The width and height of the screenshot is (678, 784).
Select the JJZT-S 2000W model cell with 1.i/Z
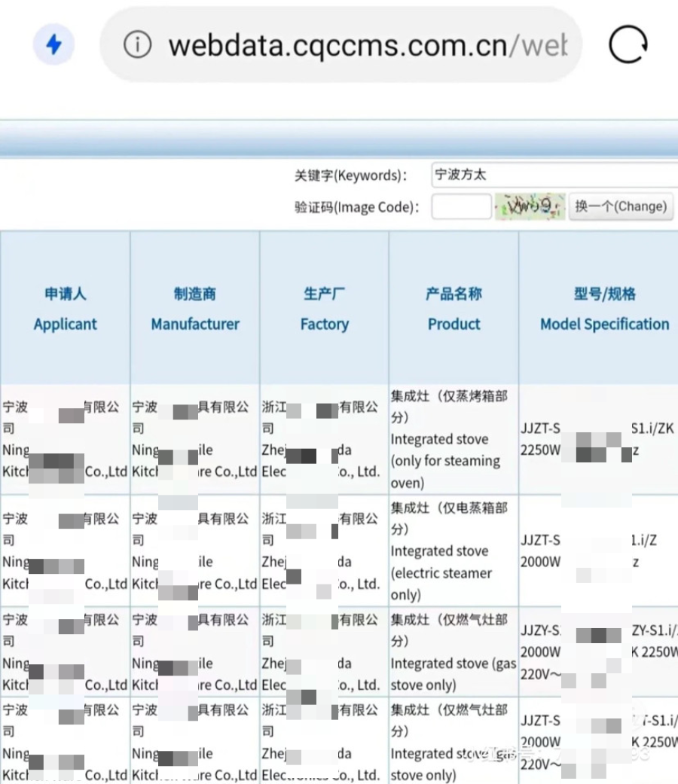(x=599, y=551)
